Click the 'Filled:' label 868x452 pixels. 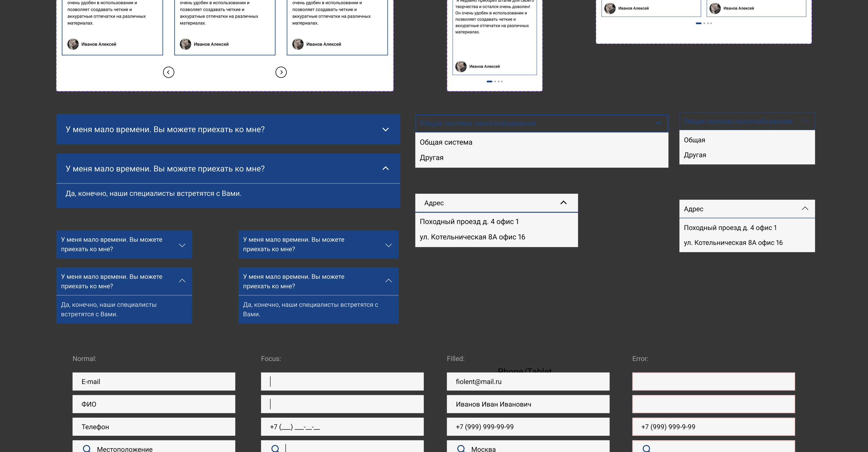click(456, 358)
